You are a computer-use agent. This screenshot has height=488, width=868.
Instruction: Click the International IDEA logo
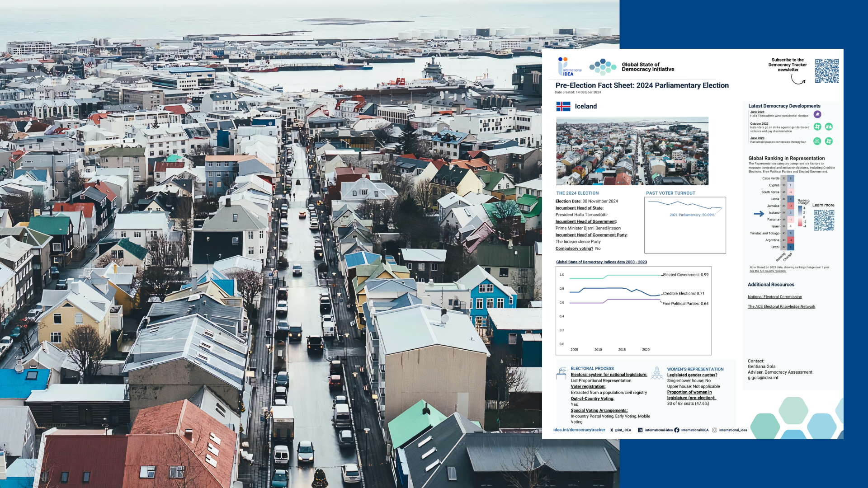569,66
